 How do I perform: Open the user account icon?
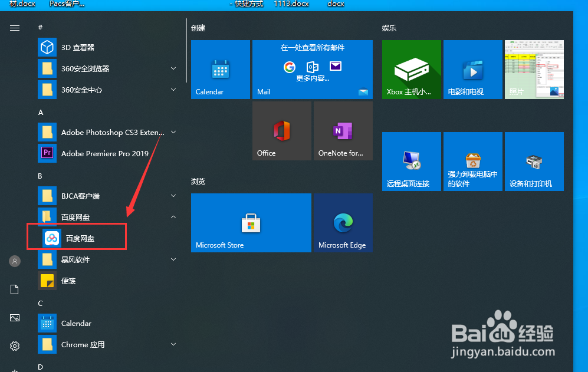coord(15,261)
